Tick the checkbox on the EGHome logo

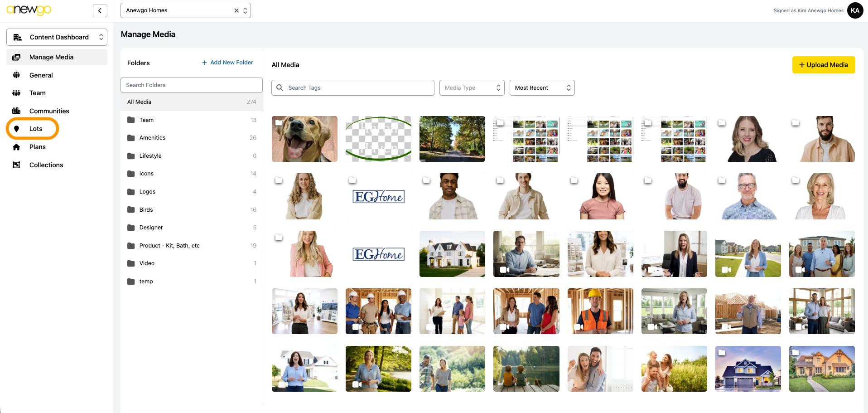(x=352, y=180)
